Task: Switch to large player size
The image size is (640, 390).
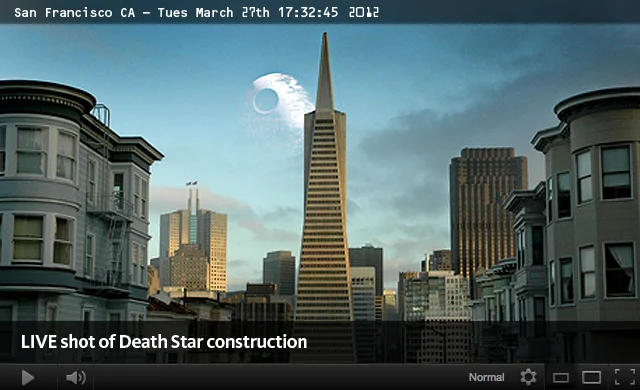Action: pos(591,378)
